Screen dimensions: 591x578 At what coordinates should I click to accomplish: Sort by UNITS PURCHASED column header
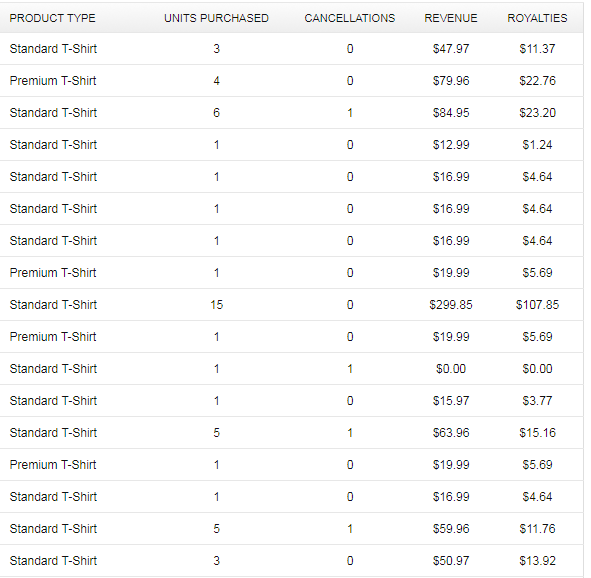pos(216,18)
